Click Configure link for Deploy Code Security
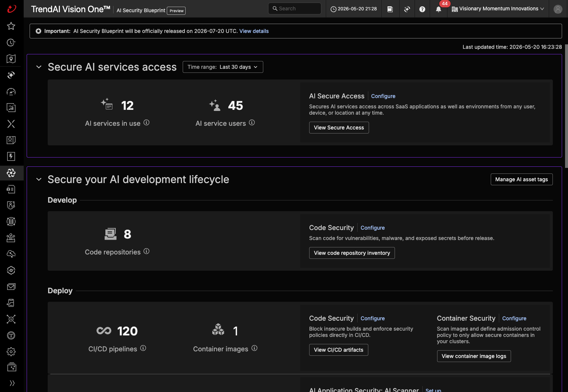Image resolution: width=568 pixels, height=392 pixels. (373, 318)
